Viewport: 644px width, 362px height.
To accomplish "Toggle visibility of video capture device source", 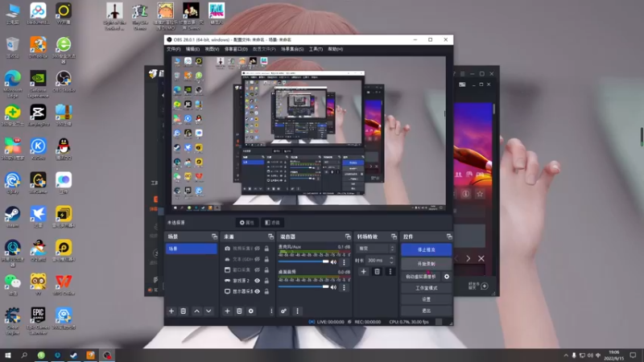I will coord(257,249).
